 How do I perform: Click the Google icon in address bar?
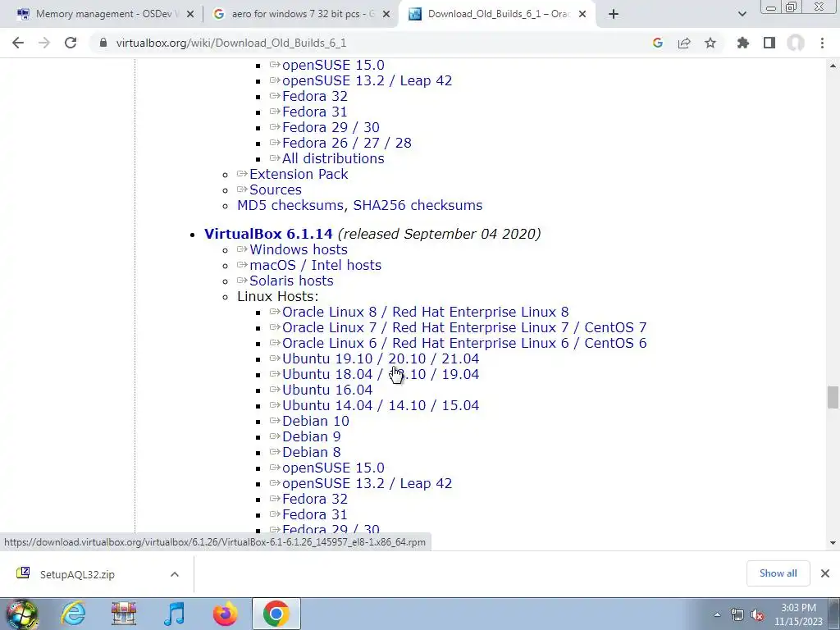pyautogui.click(x=658, y=43)
